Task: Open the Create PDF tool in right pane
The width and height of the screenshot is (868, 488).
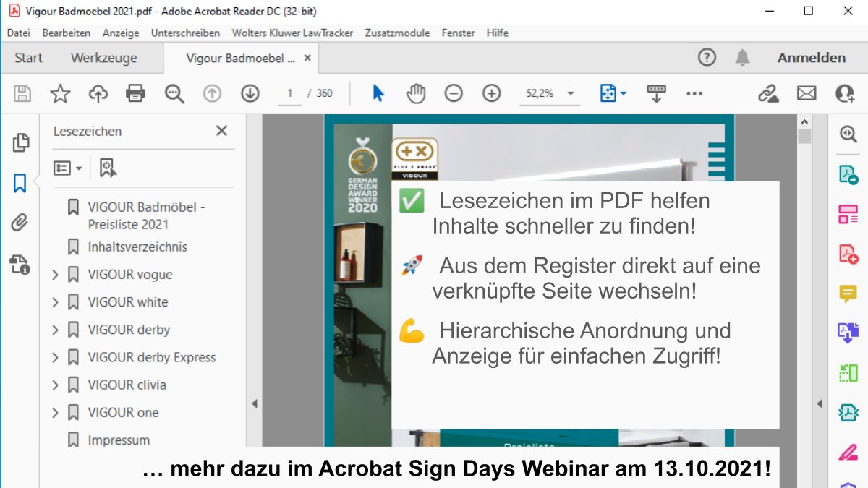Action: point(848,254)
